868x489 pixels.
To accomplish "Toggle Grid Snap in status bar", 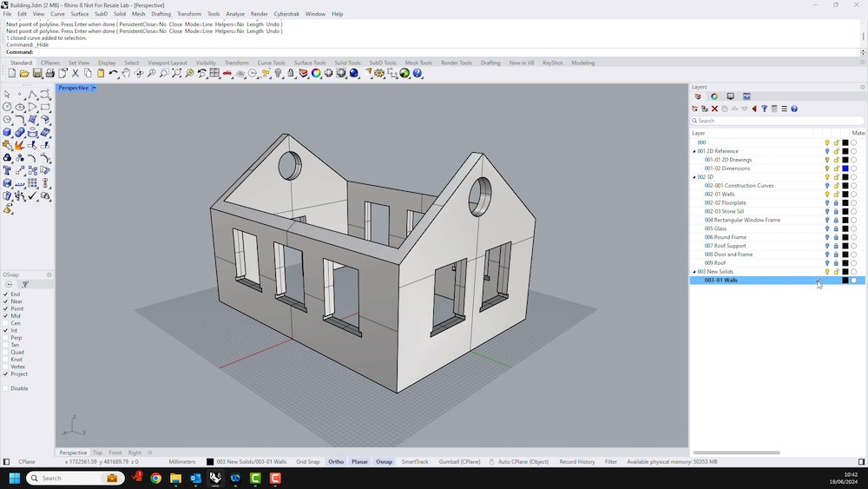I will tap(307, 462).
